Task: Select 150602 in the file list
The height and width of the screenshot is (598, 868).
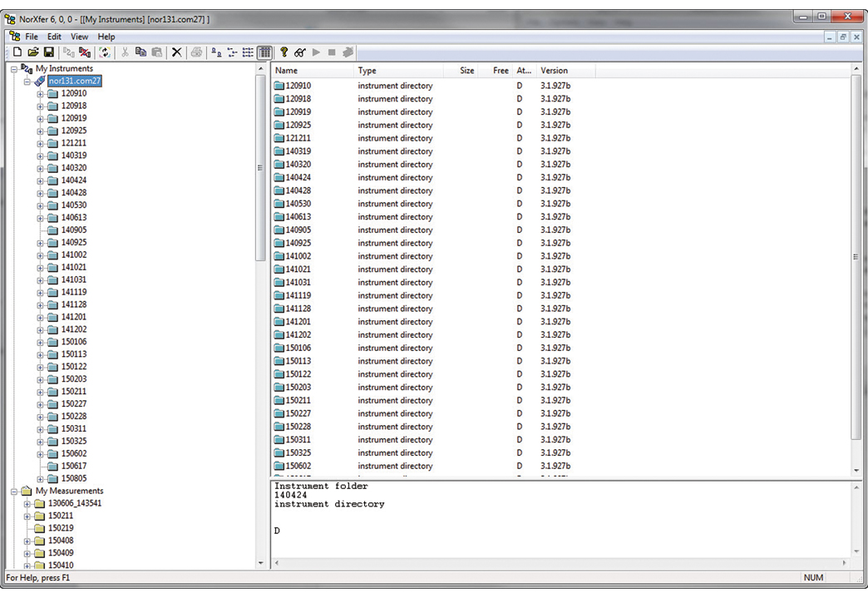Action: pos(298,467)
